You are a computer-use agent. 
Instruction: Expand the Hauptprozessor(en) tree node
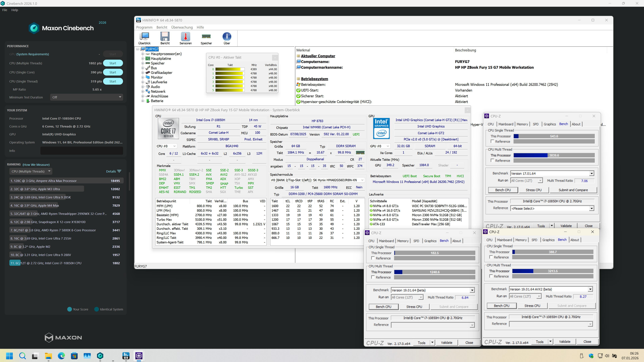(x=142, y=54)
